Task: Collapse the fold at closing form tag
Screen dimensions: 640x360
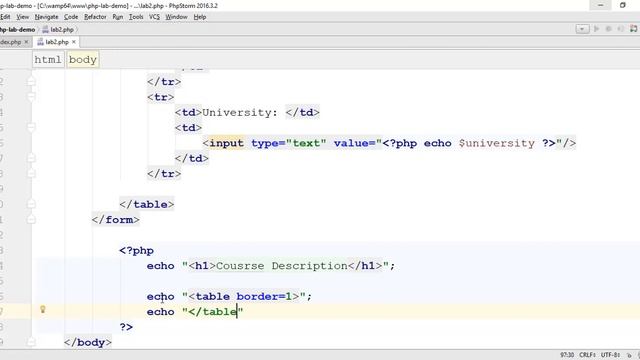Action: tap(31, 220)
